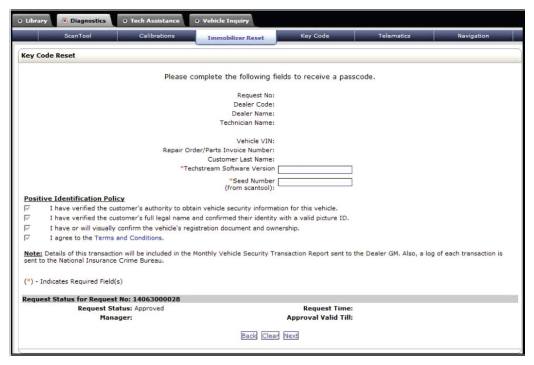Click 'Indicates Required Field(s)' text
The width and height of the screenshot is (534, 365).
[x=81, y=282]
